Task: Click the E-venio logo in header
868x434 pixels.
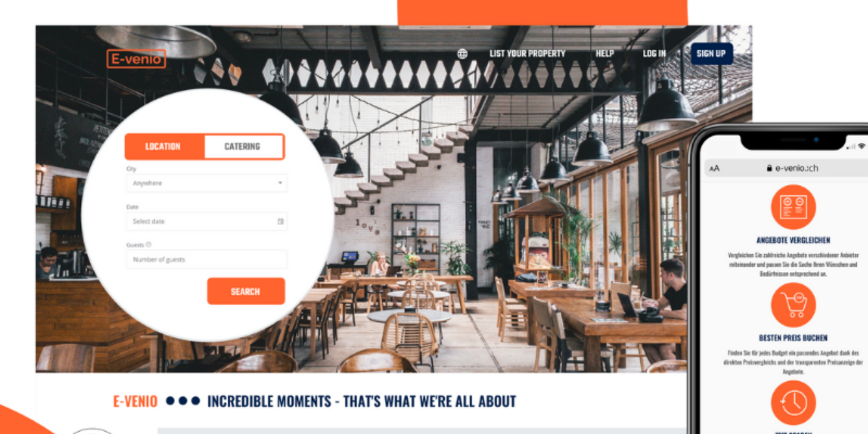Action: (136, 59)
